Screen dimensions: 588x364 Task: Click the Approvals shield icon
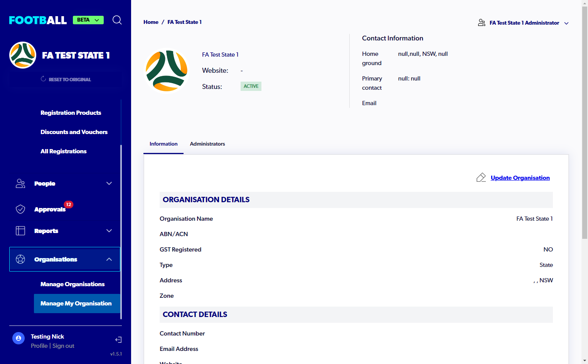click(x=20, y=209)
